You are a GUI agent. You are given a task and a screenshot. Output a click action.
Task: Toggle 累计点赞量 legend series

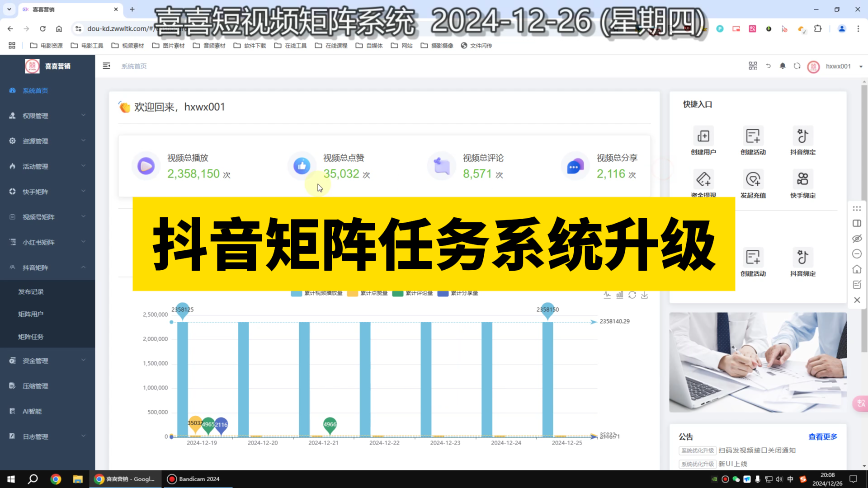pos(367,293)
